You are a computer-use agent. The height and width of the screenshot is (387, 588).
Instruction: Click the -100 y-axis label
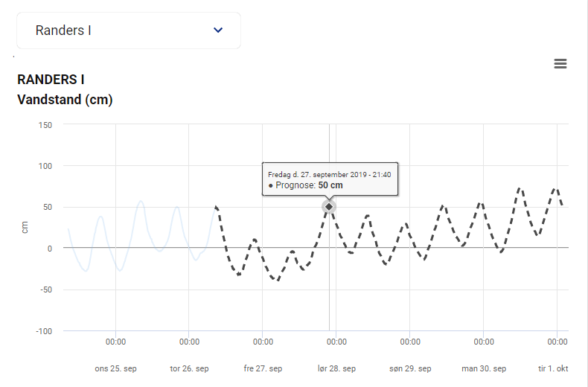coord(42,331)
